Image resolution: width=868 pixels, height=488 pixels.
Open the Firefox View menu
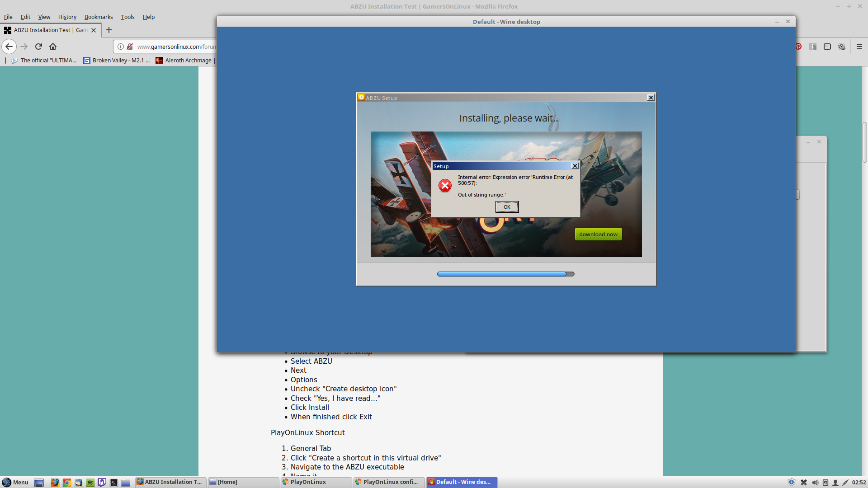pos(44,17)
